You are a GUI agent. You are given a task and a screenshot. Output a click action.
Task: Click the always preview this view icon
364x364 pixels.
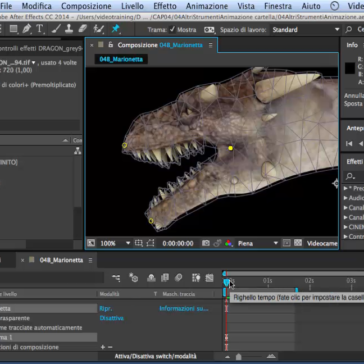pyautogui.click(x=91, y=243)
